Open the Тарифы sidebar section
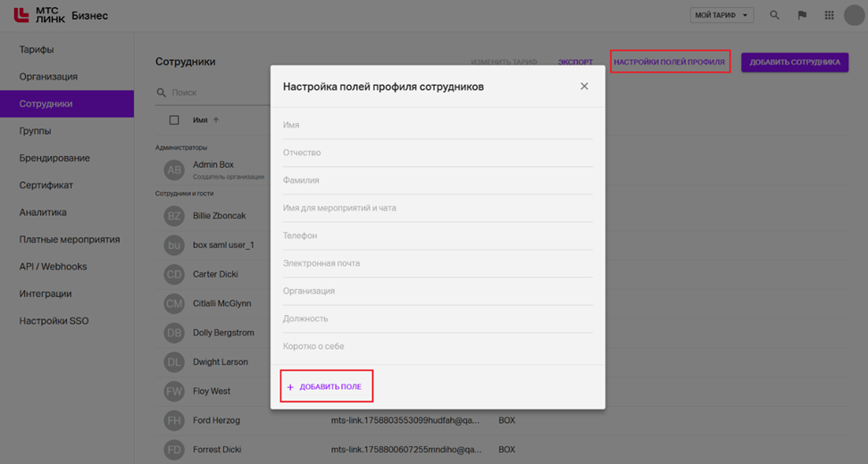The width and height of the screenshot is (868, 464). coord(37,50)
